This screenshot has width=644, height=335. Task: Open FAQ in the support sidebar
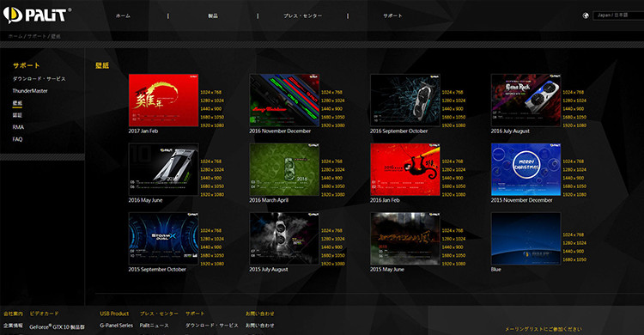tap(17, 139)
